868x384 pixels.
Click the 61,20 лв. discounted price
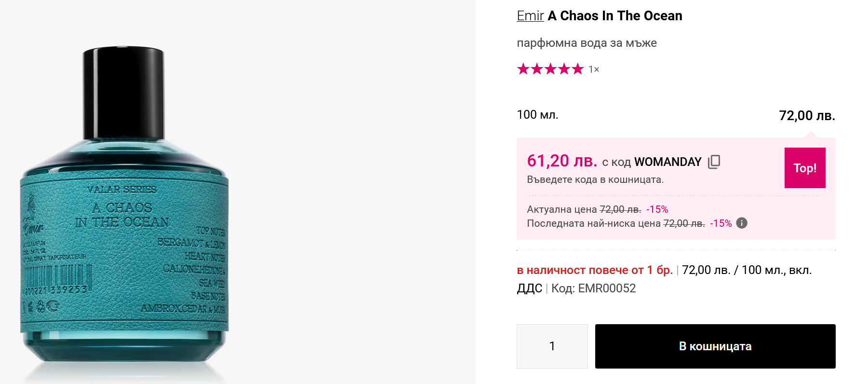(562, 161)
